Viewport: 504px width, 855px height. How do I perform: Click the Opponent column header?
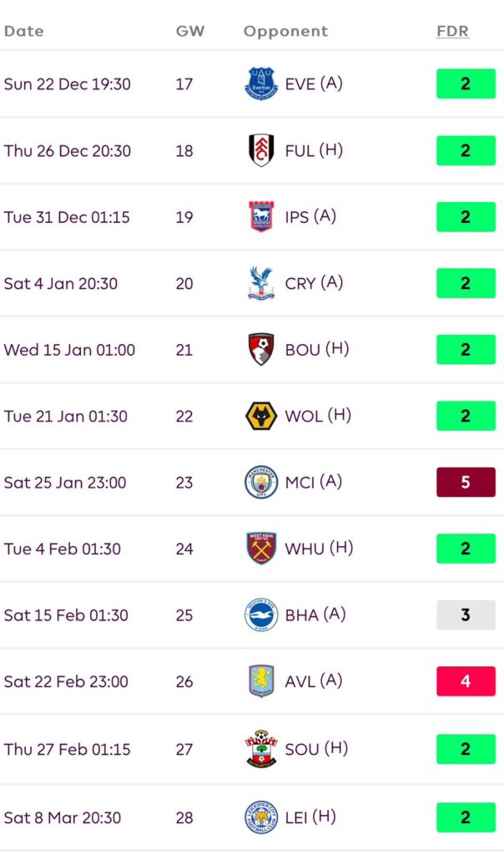[285, 32]
